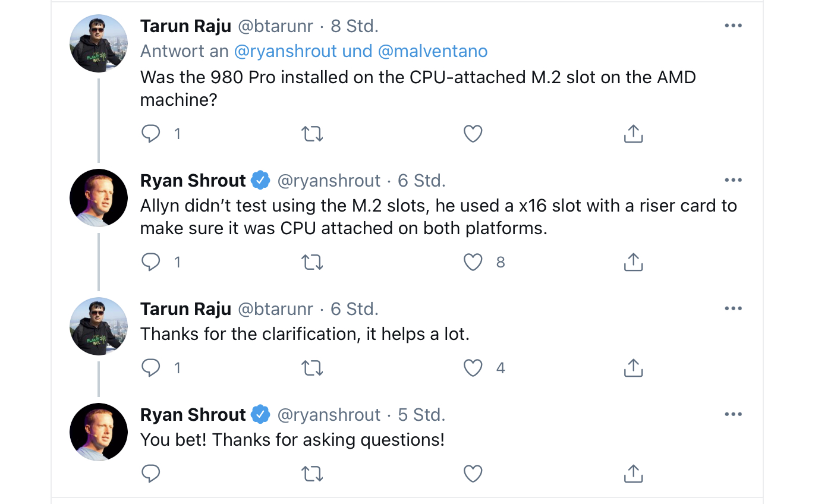Open Ryan Shrout's profile from riser card tweet

[x=193, y=181]
